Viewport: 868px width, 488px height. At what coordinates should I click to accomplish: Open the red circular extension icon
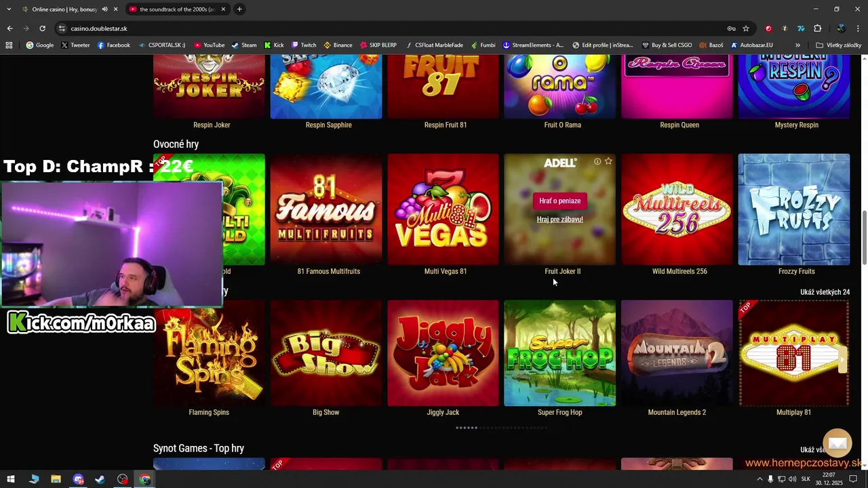click(768, 28)
